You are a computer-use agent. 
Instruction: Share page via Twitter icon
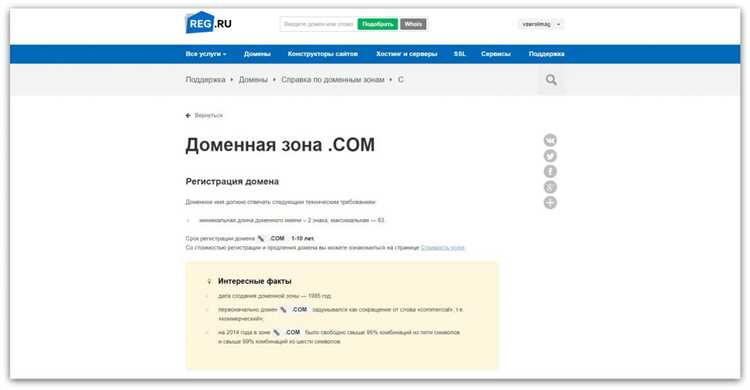click(550, 156)
